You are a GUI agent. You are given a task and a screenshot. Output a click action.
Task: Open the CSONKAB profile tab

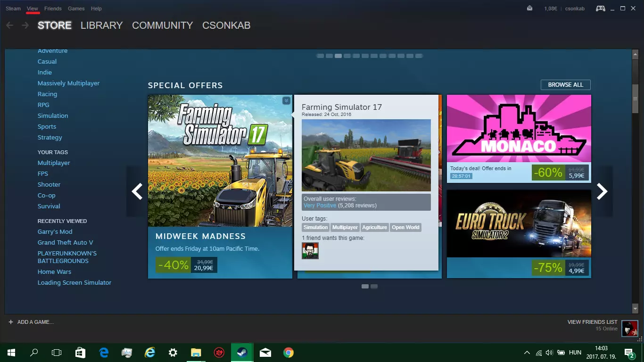(x=226, y=25)
